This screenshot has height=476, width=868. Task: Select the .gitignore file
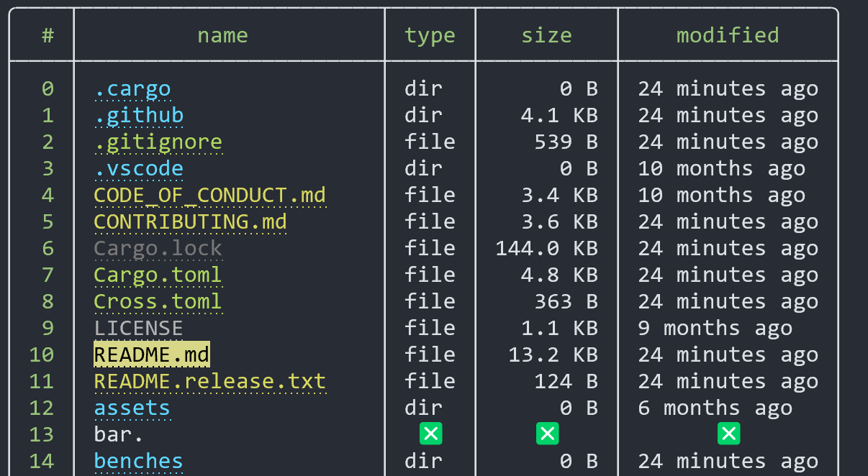(x=158, y=141)
